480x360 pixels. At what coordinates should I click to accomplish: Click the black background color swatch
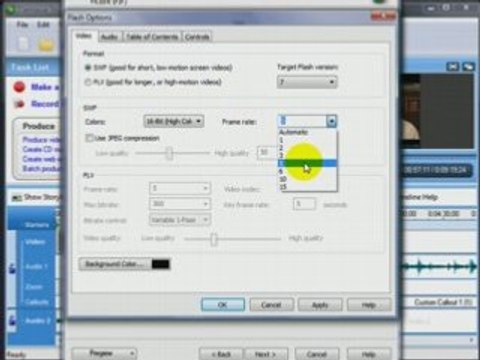point(160,264)
